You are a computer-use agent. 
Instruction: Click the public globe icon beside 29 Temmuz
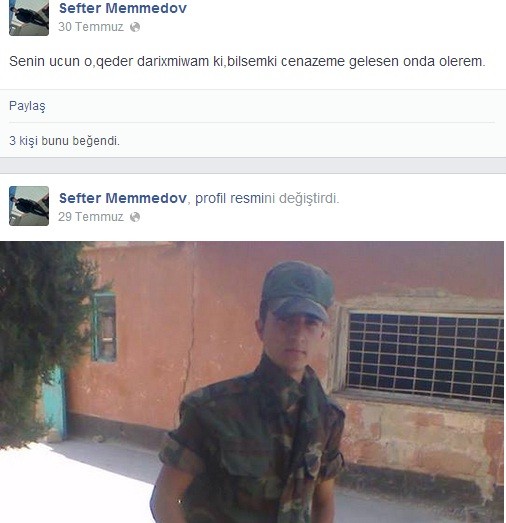tap(135, 217)
